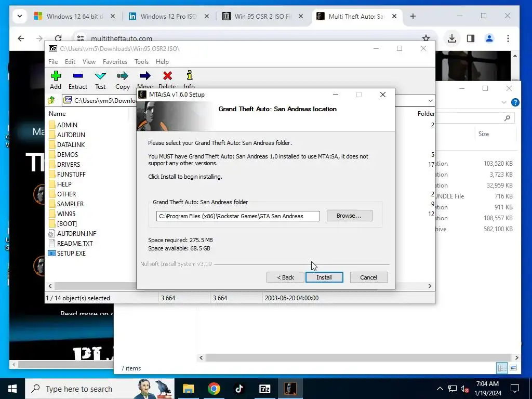
Task: Switch to 7-Zip in the taskbar
Action: click(264, 389)
